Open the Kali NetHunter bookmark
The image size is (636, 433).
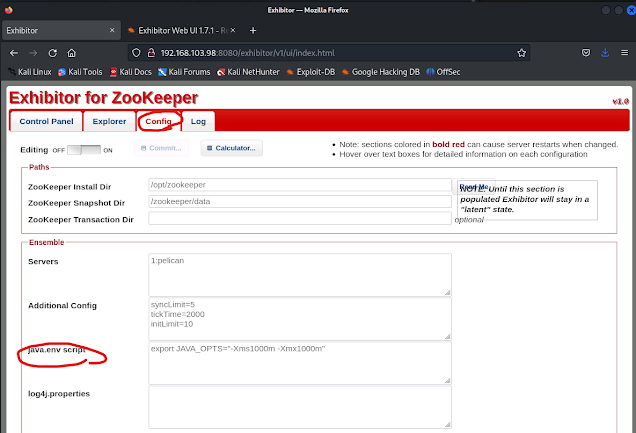[248, 72]
